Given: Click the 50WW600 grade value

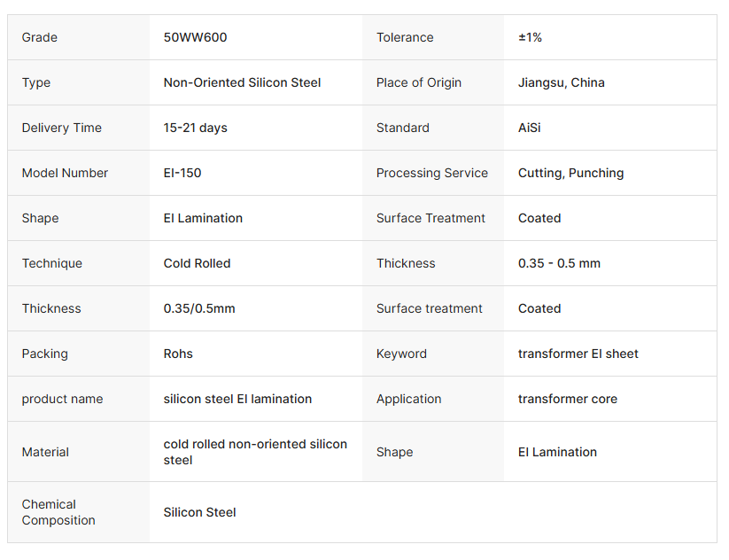Looking at the screenshot, I should (x=195, y=37).
